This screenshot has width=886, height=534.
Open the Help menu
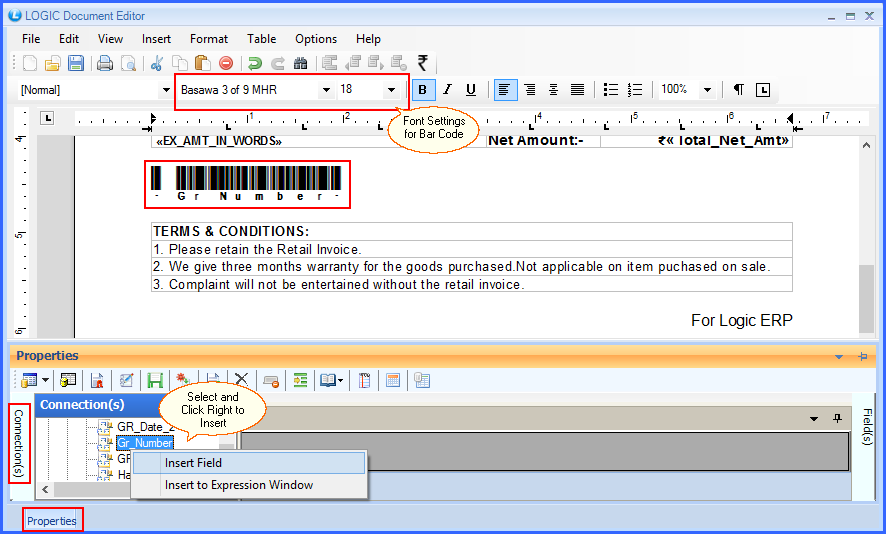click(368, 39)
